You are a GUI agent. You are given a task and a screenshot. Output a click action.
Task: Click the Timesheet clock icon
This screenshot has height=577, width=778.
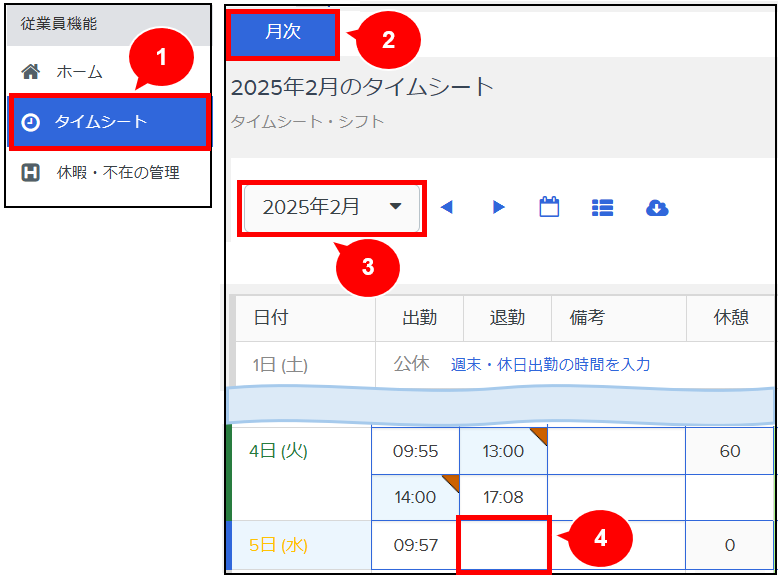(x=31, y=122)
